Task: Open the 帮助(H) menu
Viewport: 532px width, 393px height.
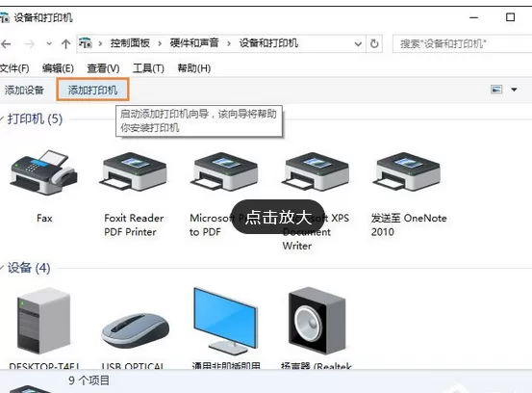Action: 194,68
